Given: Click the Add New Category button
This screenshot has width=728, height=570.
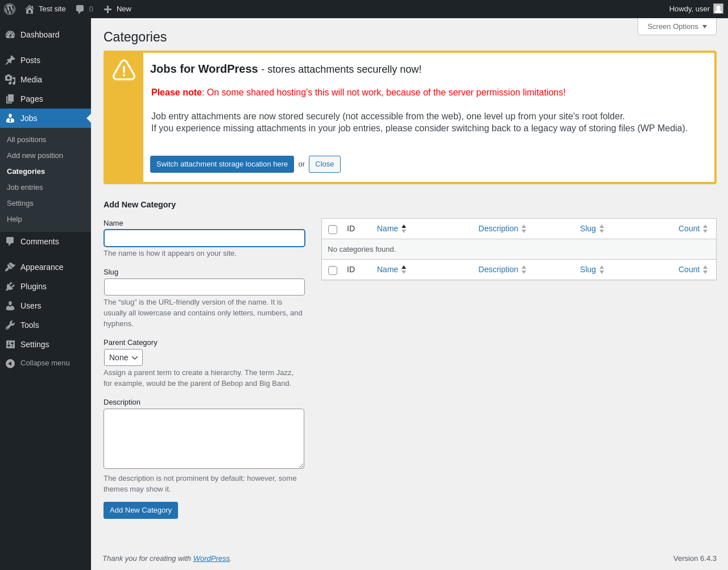Looking at the screenshot, I should click(140, 510).
